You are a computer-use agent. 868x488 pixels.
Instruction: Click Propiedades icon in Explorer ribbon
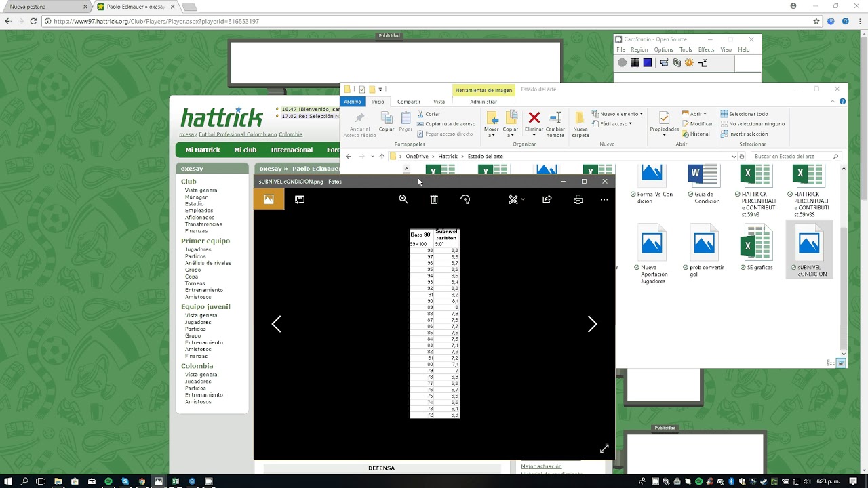point(664,118)
